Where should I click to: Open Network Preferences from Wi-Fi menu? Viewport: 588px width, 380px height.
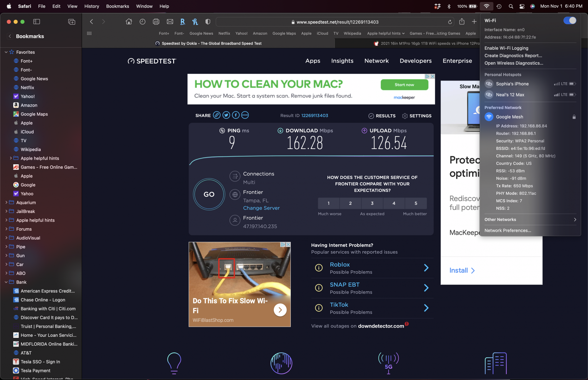508,230
